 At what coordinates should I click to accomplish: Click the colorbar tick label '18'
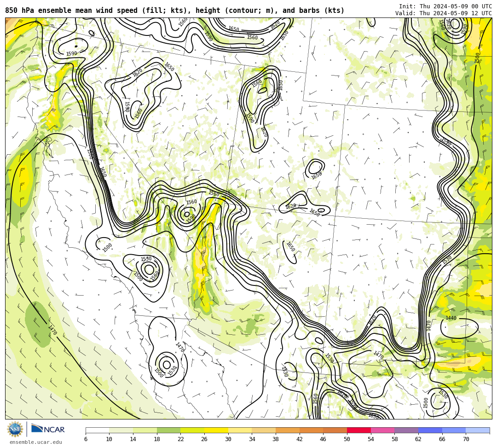[x=156, y=439]
